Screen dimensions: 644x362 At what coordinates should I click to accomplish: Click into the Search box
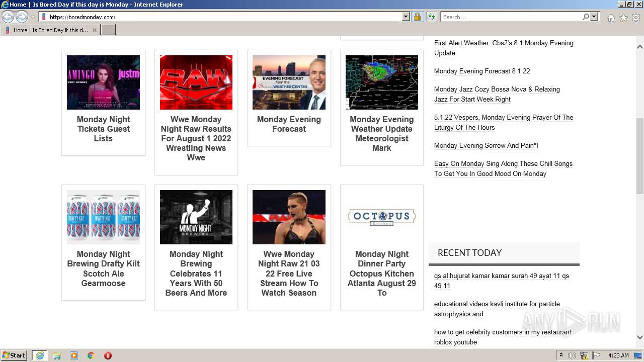pos(511,17)
